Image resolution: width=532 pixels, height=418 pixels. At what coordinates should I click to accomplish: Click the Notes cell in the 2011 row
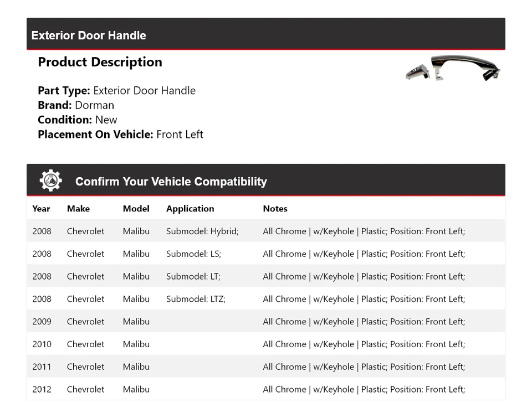tap(364, 367)
